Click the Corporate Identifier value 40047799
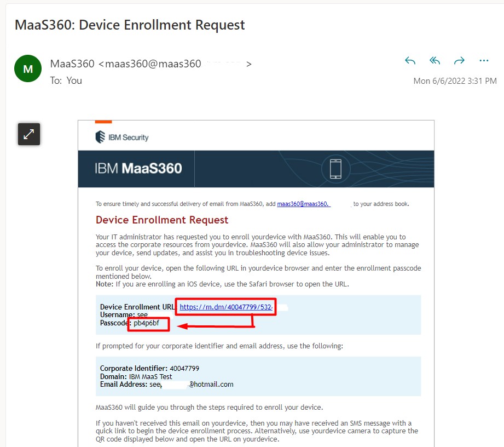504x447 pixels. click(x=184, y=369)
